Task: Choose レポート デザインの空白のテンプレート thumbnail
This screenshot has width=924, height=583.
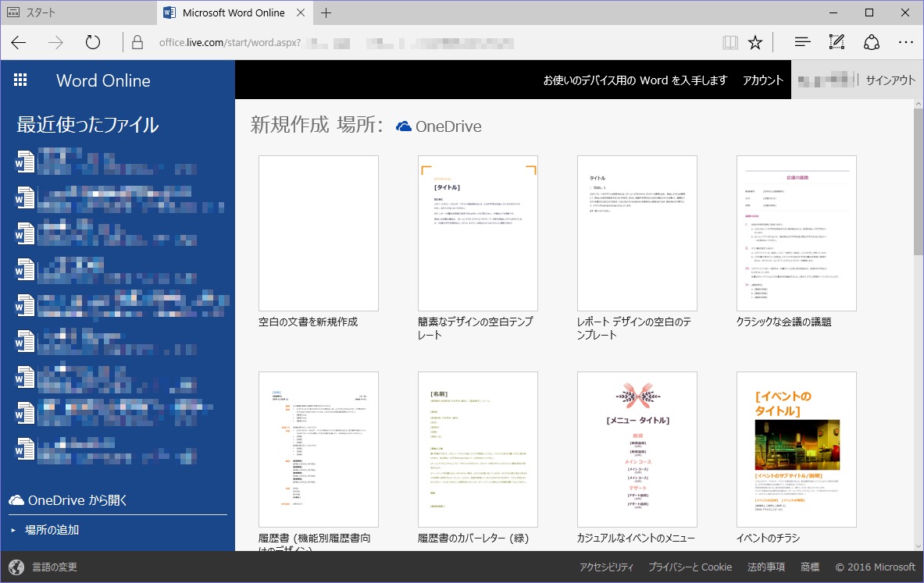Action: pyautogui.click(x=637, y=233)
